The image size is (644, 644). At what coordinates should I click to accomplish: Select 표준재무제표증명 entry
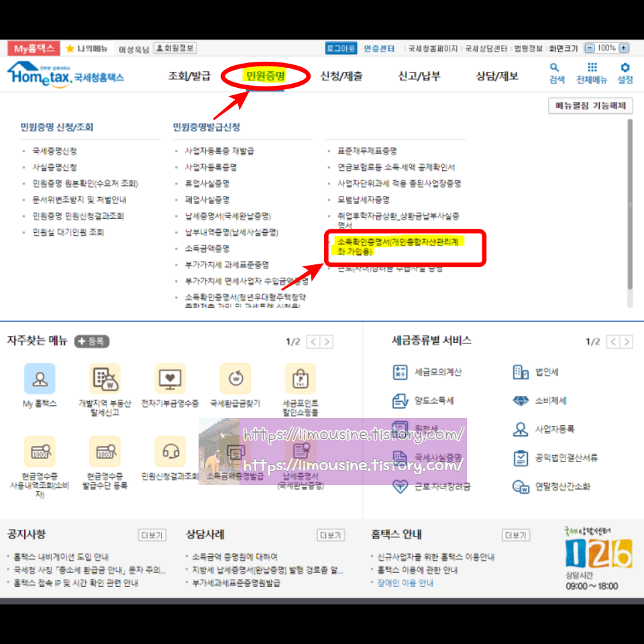point(367,151)
